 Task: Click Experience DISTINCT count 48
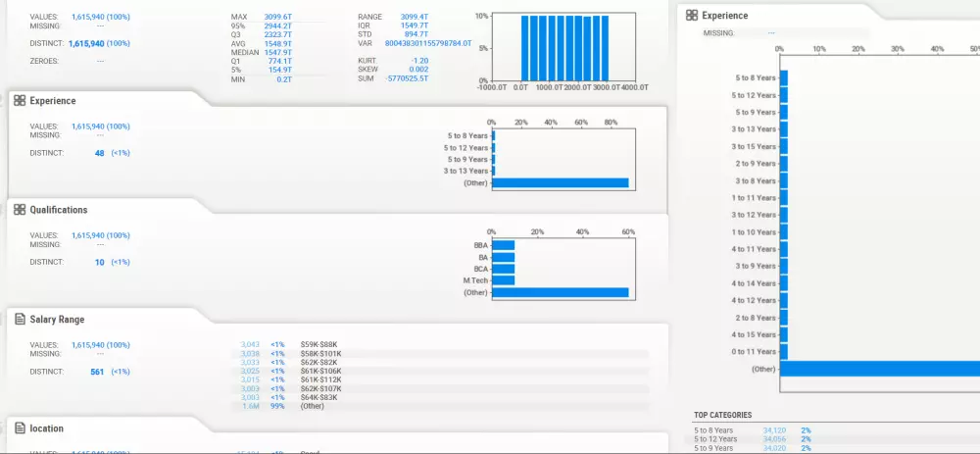click(x=99, y=153)
